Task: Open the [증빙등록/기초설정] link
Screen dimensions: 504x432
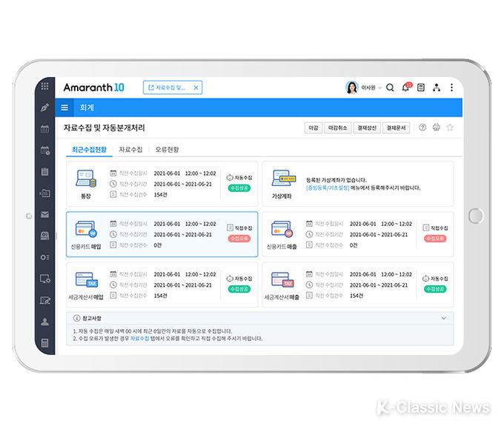Action: 328,188
